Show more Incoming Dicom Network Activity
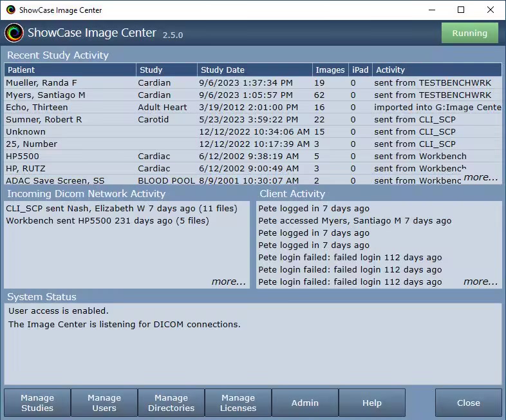 (x=229, y=282)
